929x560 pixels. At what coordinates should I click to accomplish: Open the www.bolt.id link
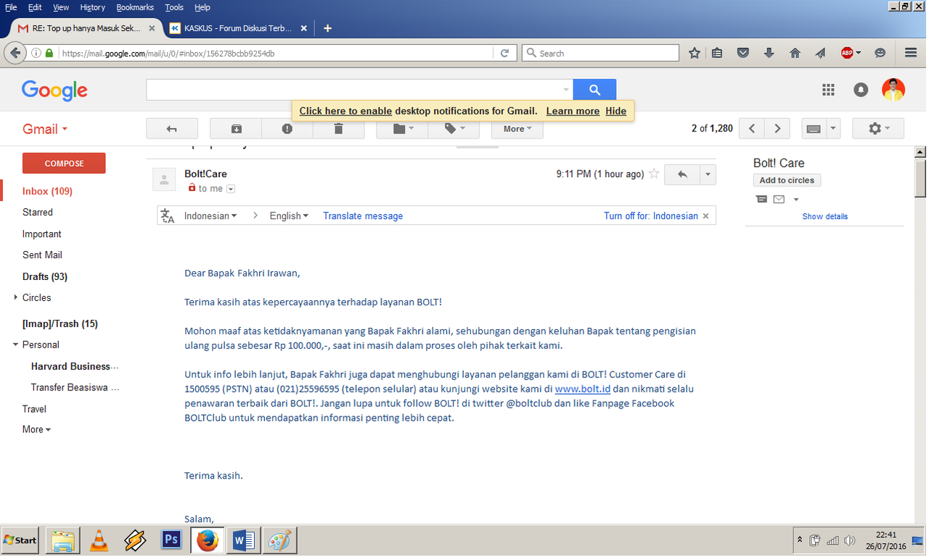[x=583, y=389]
